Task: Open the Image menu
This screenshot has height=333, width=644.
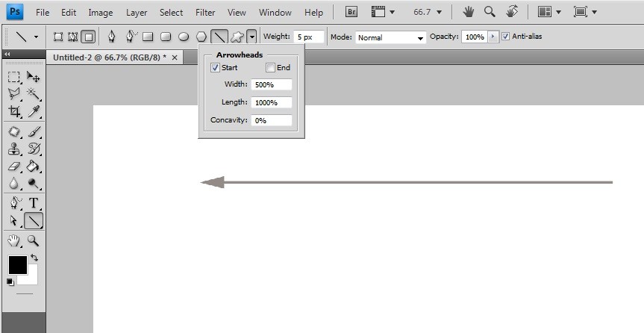Action: coord(101,13)
